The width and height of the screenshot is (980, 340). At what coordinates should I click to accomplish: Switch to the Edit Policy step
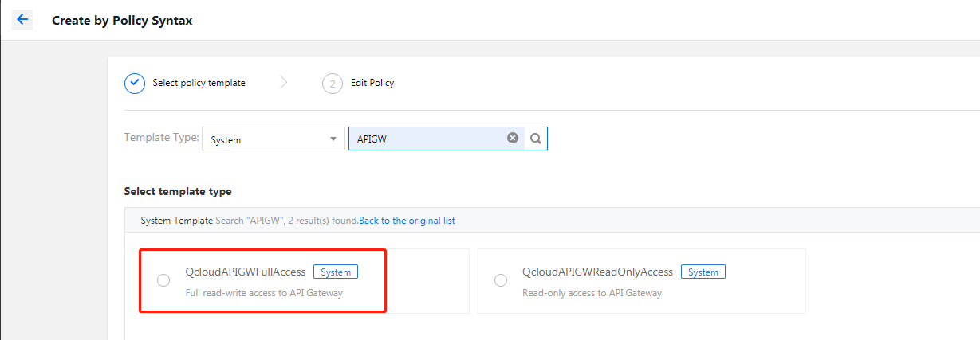pos(372,83)
